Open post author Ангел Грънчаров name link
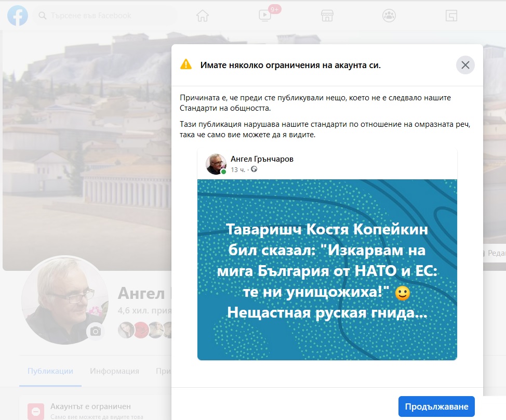506x420 pixels. (x=262, y=159)
